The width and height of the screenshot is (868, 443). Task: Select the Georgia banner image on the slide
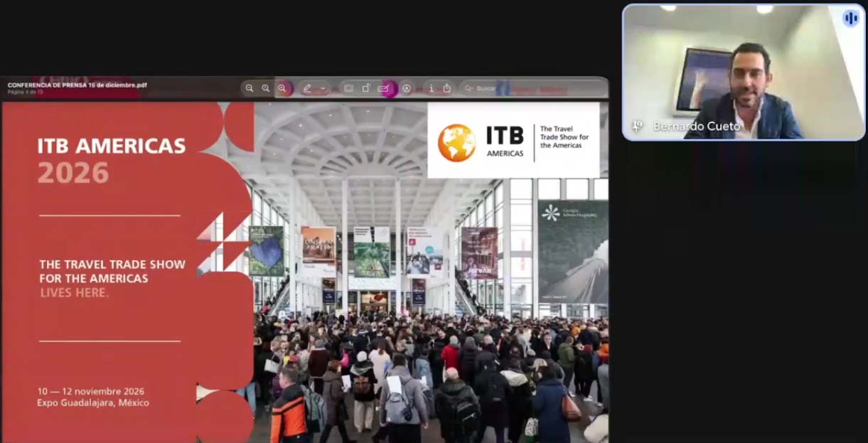click(572, 252)
